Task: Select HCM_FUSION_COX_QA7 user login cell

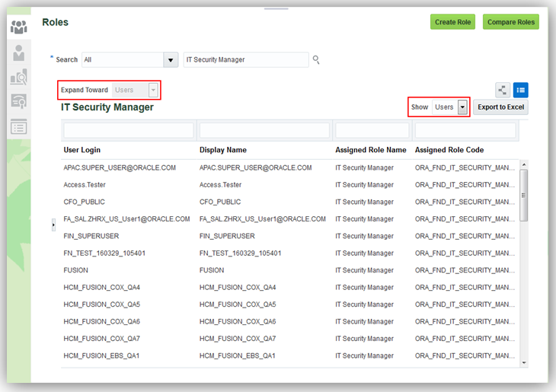Action: (101, 339)
